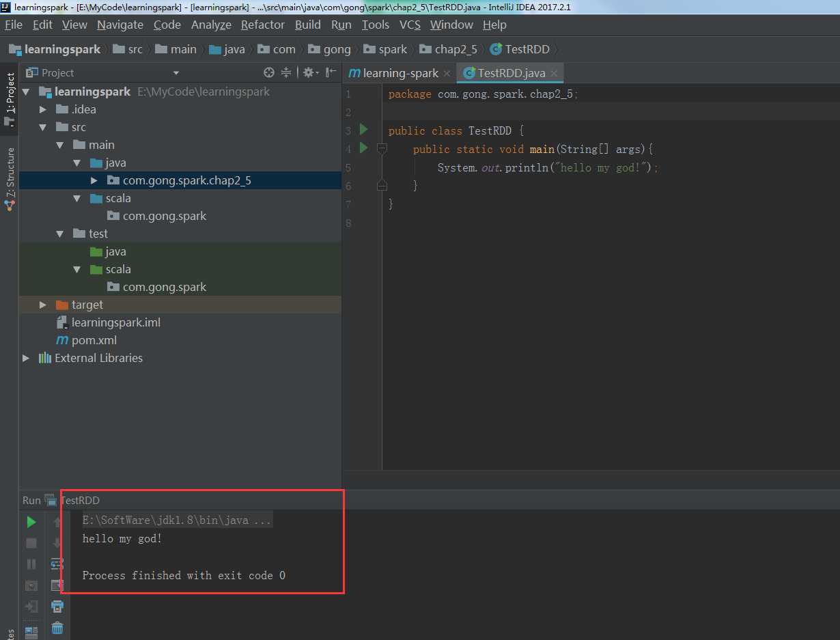840x640 pixels.
Task: Click the java breadcrumb in navigation bar
Action: pos(227,49)
